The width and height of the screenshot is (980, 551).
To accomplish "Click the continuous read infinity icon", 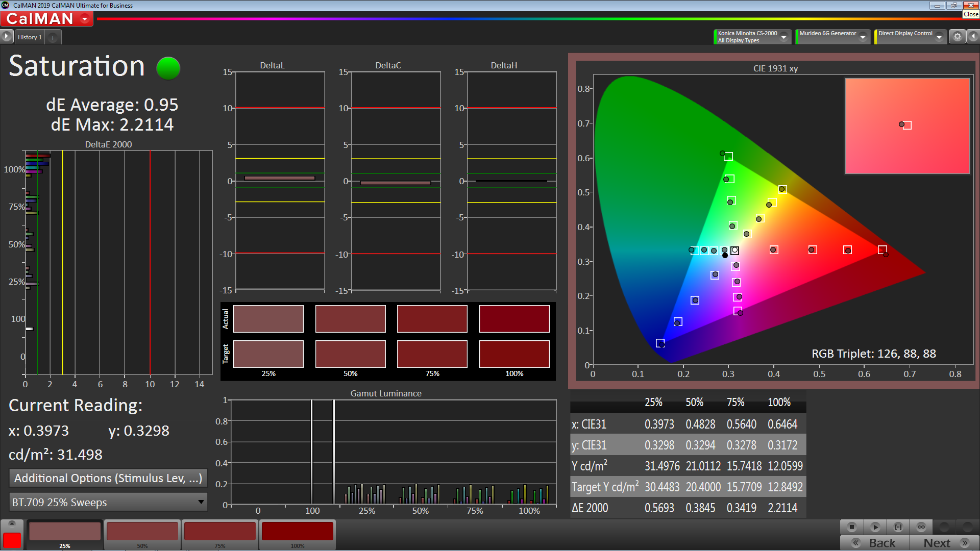I will click(921, 527).
